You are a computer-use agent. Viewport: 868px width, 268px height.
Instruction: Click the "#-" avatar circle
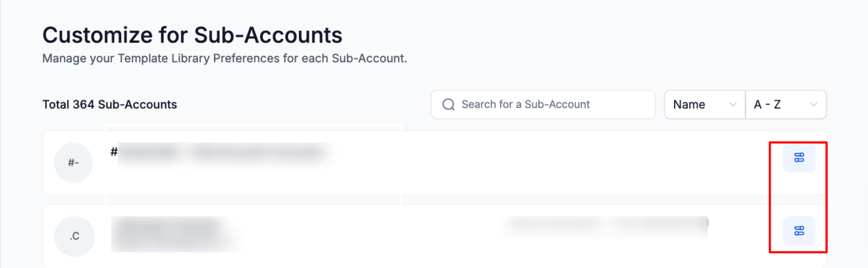[x=73, y=163]
